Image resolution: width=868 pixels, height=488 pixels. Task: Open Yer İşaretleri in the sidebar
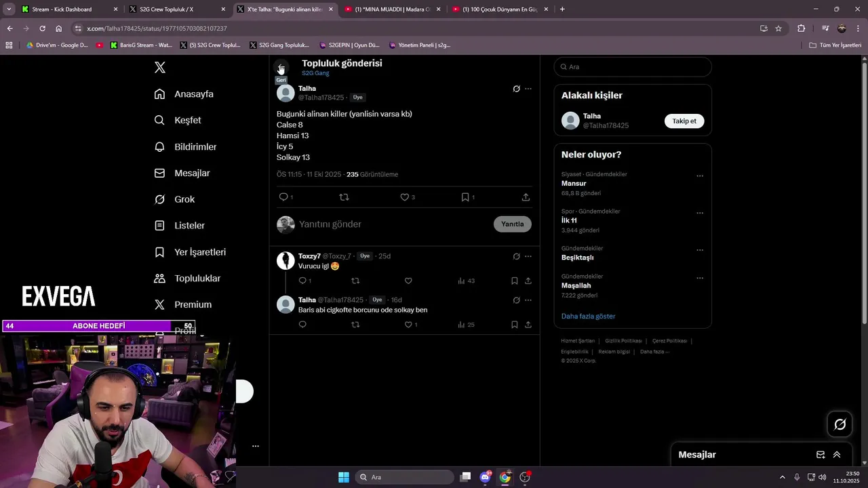point(190,251)
